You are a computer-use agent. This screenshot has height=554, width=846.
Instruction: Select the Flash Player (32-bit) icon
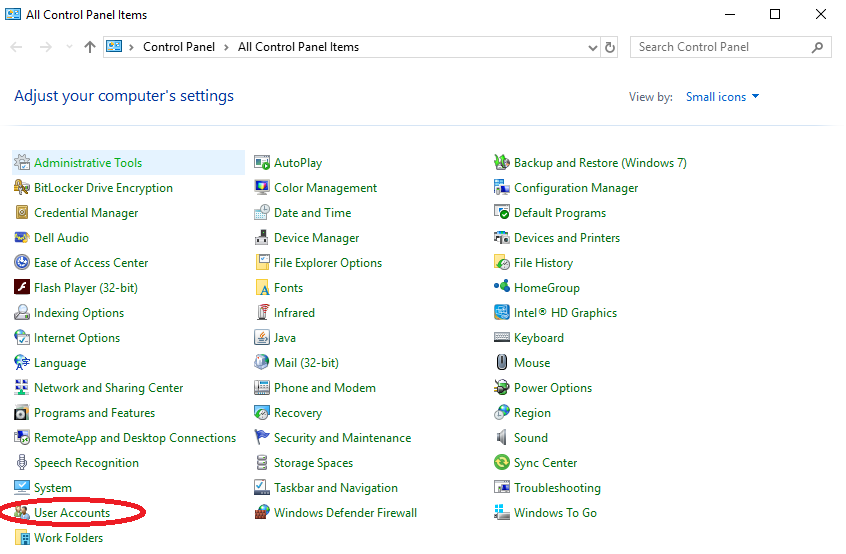(x=22, y=288)
